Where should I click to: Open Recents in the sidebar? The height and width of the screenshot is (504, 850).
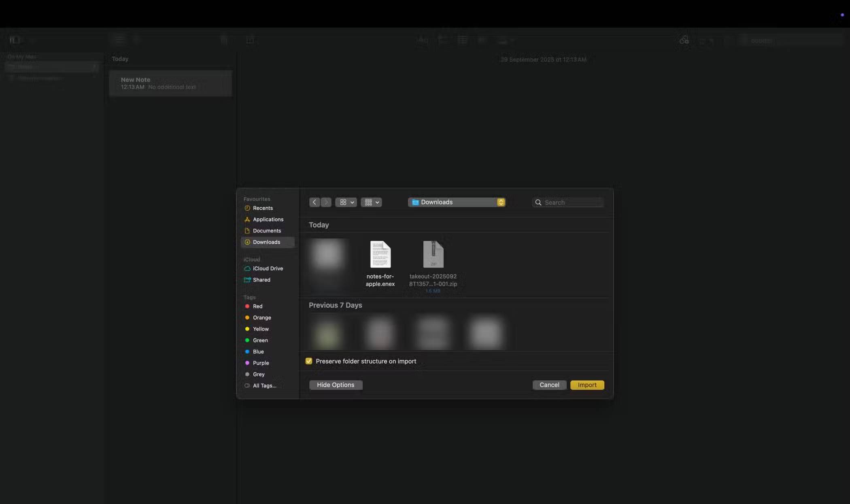click(263, 208)
